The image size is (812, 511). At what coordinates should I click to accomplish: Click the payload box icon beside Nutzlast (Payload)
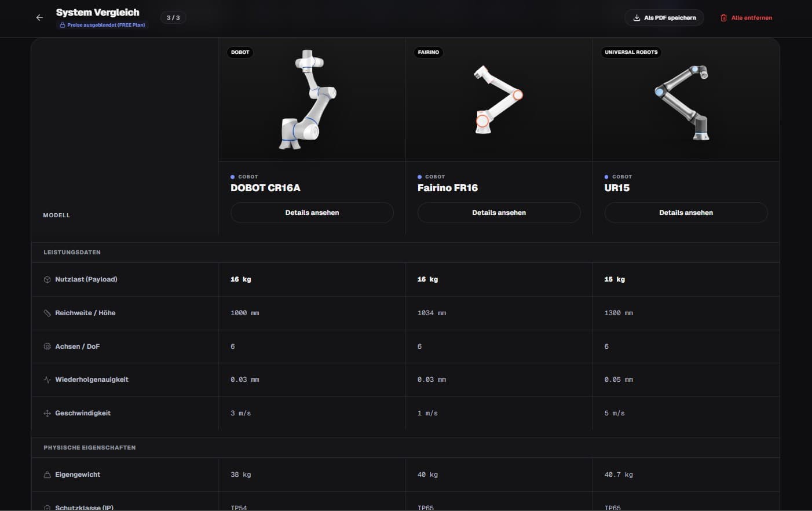click(x=47, y=279)
